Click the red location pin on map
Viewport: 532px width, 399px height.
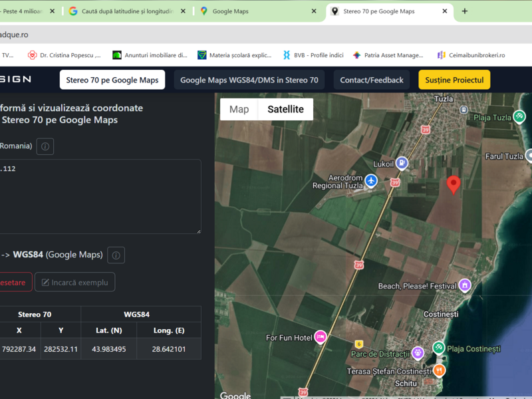(x=454, y=185)
